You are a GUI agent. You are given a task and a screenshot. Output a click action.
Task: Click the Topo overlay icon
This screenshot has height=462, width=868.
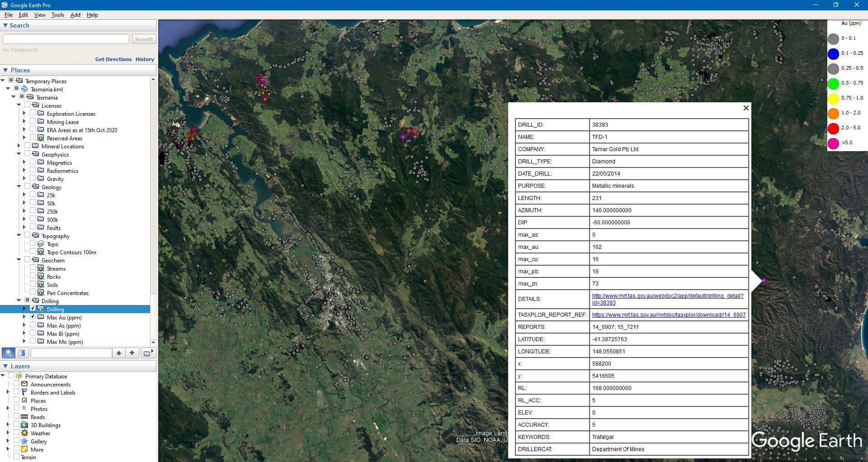tap(41, 244)
